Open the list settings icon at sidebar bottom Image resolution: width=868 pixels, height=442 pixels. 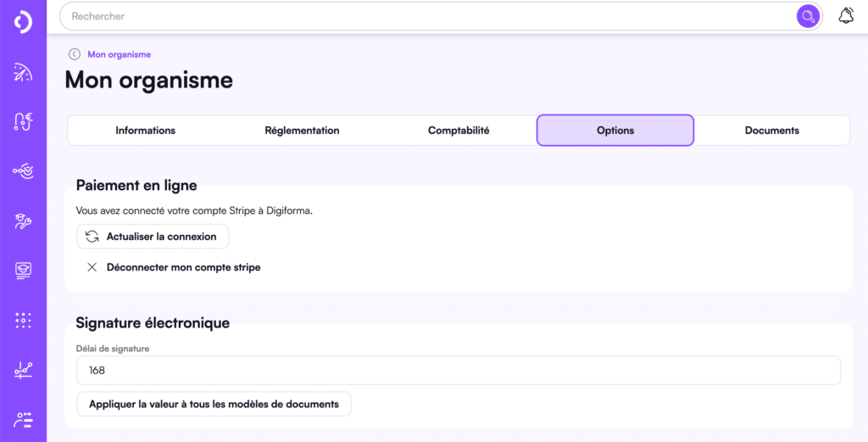click(23, 420)
